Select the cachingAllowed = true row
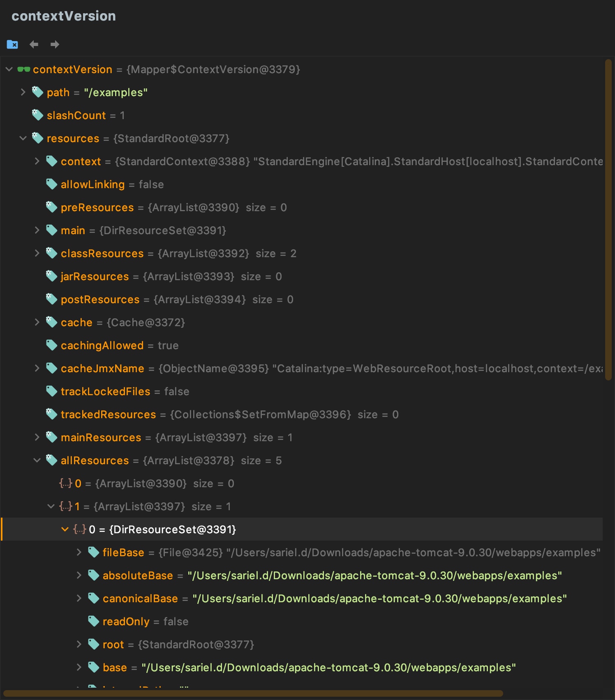 [x=301, y=345]
